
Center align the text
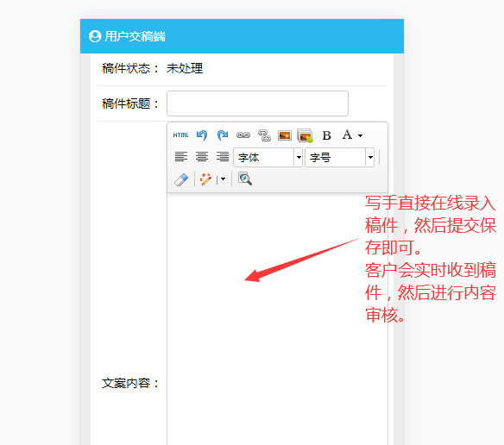[202, 157]
